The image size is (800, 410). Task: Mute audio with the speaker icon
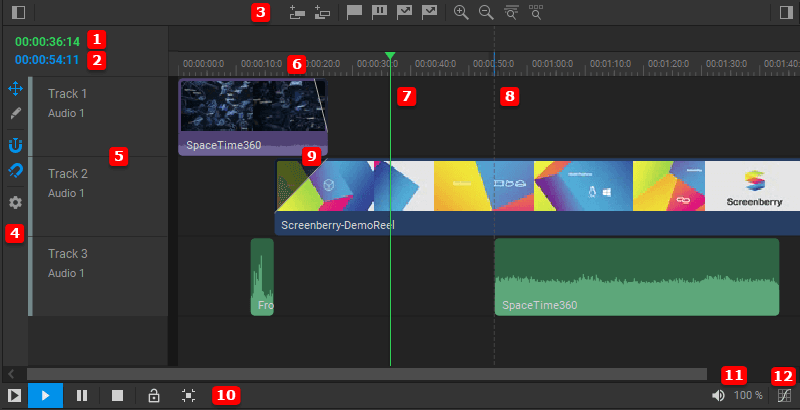click(x=718, y=395)
